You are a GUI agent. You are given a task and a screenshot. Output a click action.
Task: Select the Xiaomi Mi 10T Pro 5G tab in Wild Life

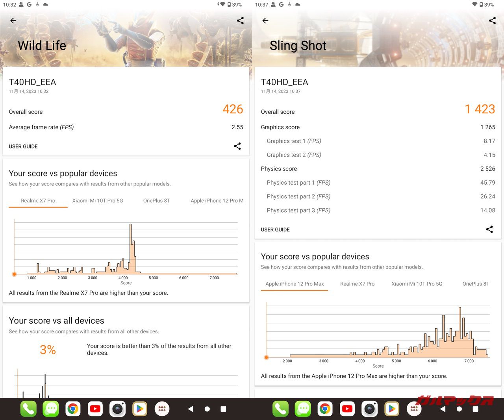coord(98,201)
